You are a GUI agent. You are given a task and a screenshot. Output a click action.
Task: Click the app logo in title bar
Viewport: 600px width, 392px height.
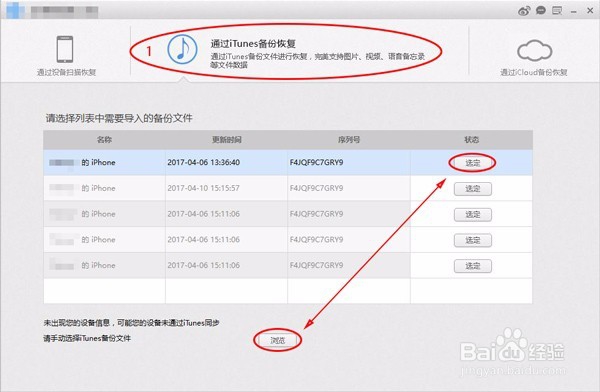point(15,10)
